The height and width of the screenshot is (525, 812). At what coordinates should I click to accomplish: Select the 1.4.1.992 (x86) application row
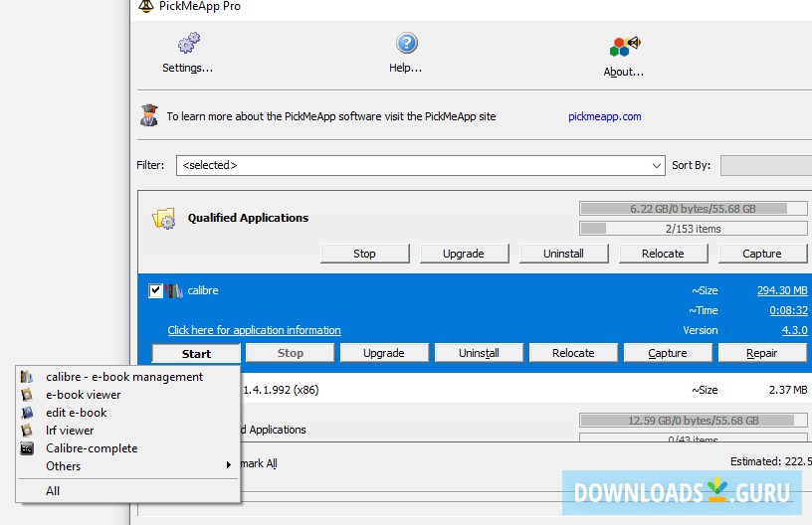(526, 390)
